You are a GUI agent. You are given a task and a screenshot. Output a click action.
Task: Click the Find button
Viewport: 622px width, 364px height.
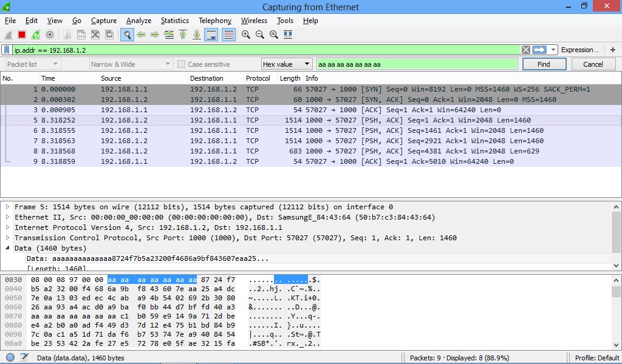tap(544, 64)
